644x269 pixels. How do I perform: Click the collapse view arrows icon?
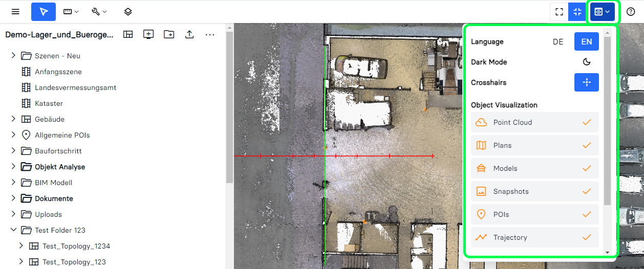(577, 12)
